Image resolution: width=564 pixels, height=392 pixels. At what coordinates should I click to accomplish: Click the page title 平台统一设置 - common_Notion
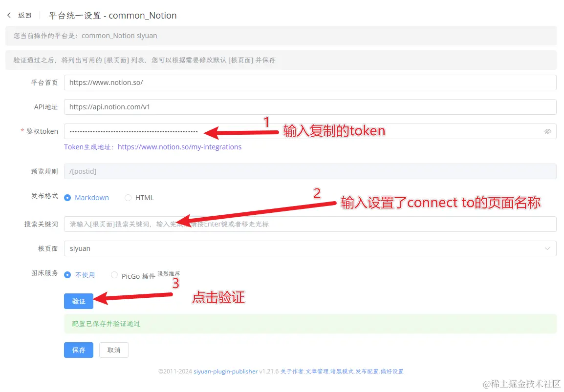tap(112, 16)
